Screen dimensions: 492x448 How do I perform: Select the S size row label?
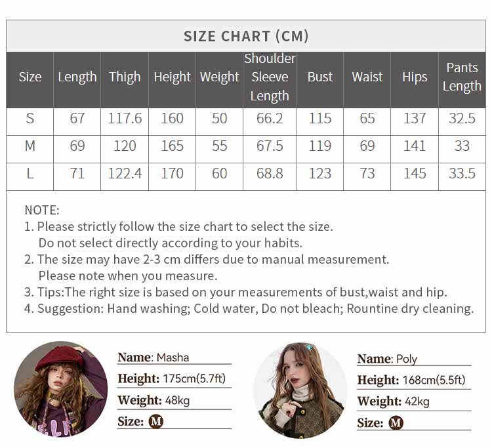coord(30,119)
